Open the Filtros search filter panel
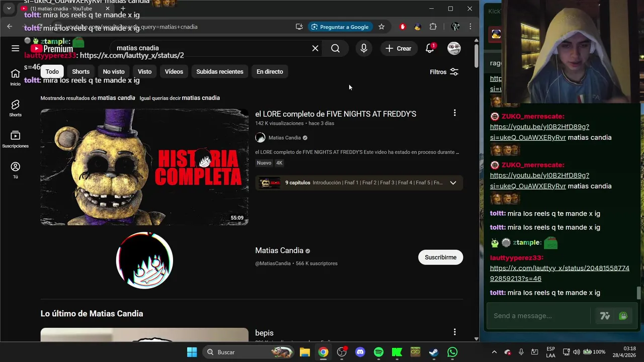This screenshot has width=644, height=362. pyautogui.click(x=444, y=72)
